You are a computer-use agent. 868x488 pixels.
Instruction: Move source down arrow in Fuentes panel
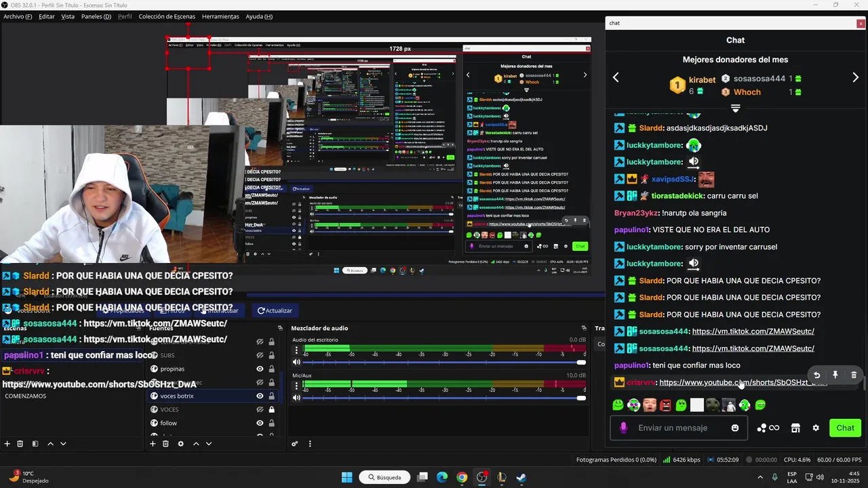click(x=209, y=444)
